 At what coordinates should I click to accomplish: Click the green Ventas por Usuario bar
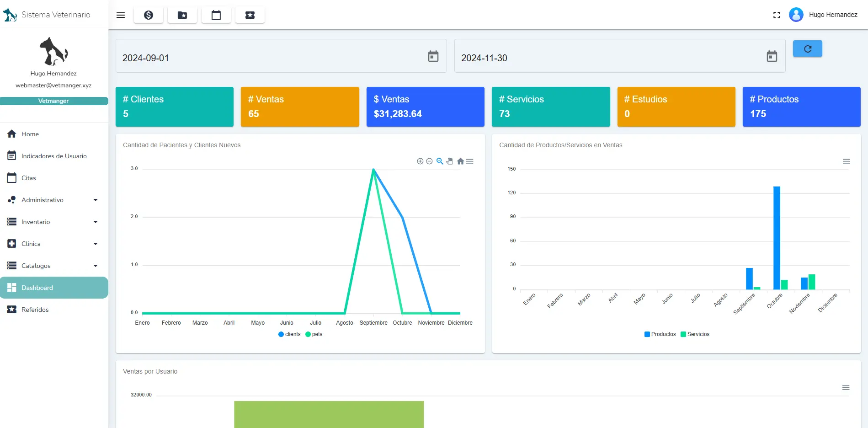click(x=329, y=414)
